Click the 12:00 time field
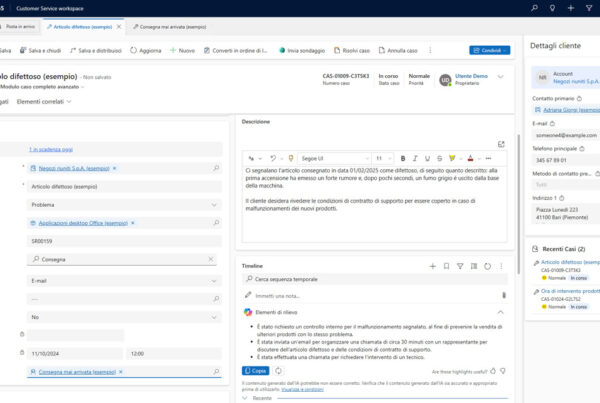 click(x=174, y=354)
